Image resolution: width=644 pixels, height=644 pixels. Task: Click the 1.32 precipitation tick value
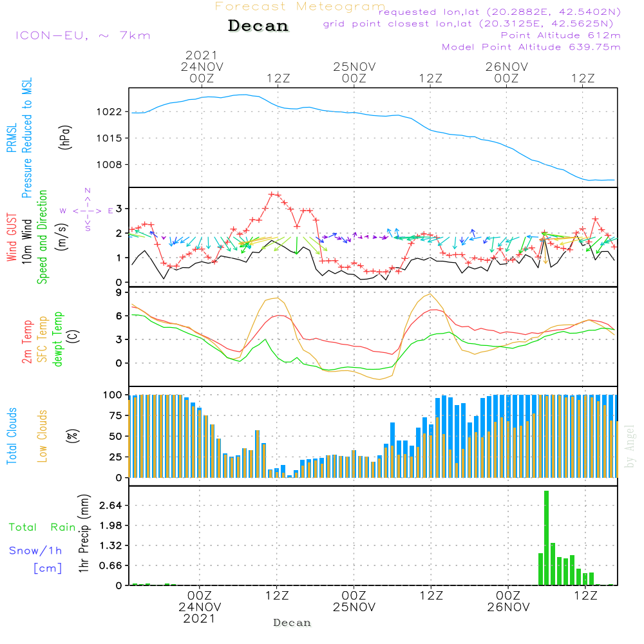pyautogui.click(x=111, y=545)
